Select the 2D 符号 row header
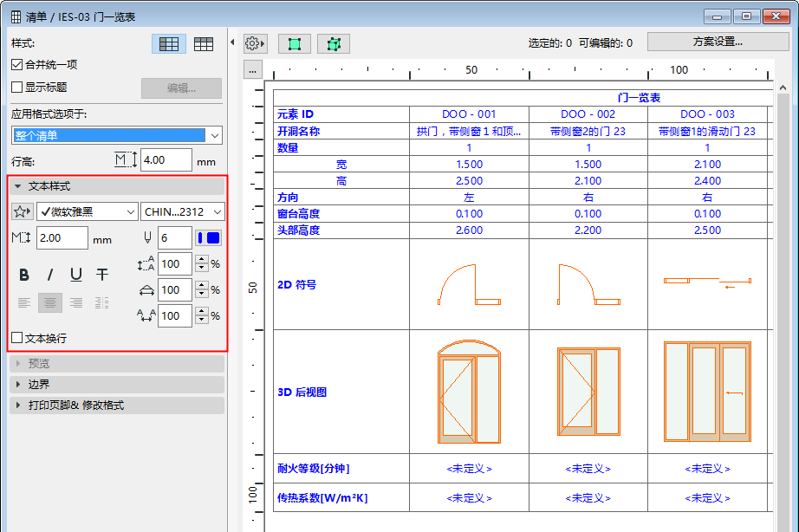This screenshot has width=799, height=532. [341, 284]
